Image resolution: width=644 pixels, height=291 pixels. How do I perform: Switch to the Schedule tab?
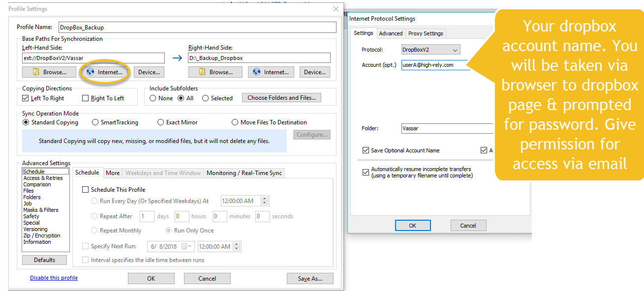pyautogui.click(x=87, y=173)
